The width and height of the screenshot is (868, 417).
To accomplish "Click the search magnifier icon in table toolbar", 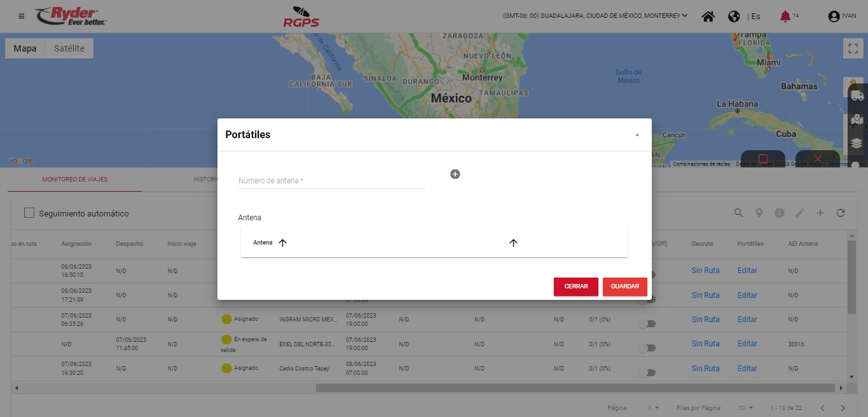I will (738, 213).
